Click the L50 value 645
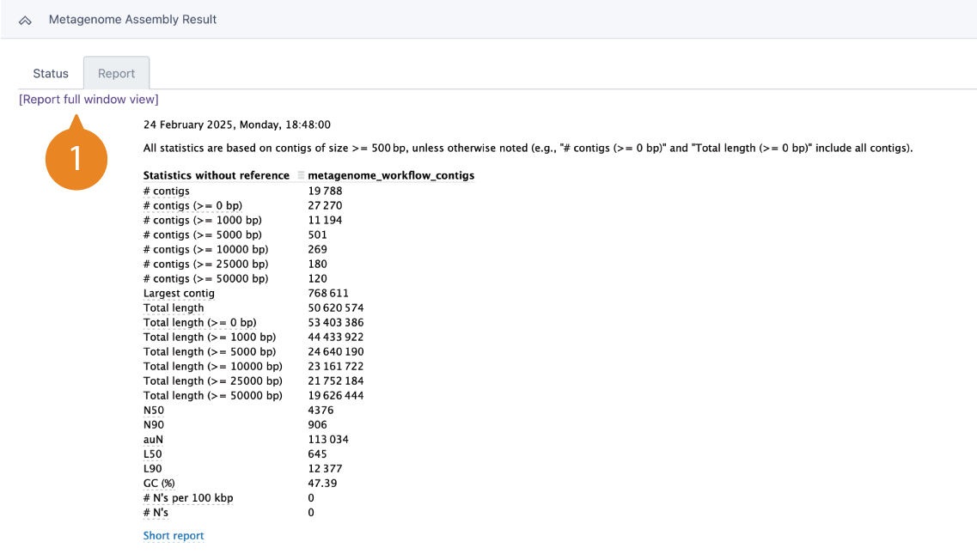The width and height of the screenshot is (977, 560). (x=317, y=454)
